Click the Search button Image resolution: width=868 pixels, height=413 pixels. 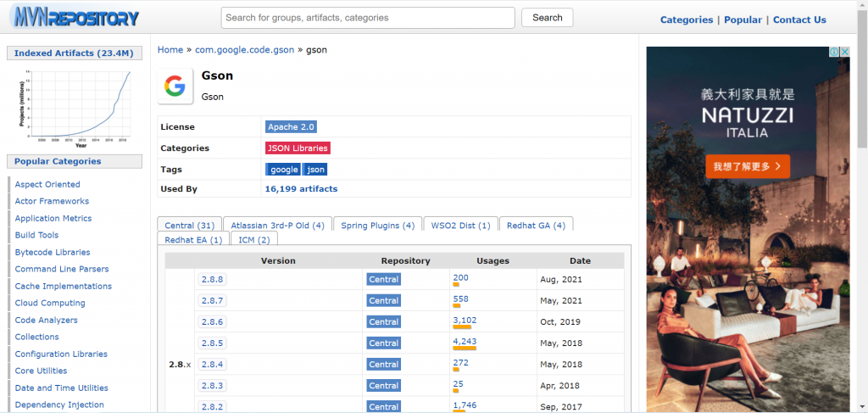(547, 18)
